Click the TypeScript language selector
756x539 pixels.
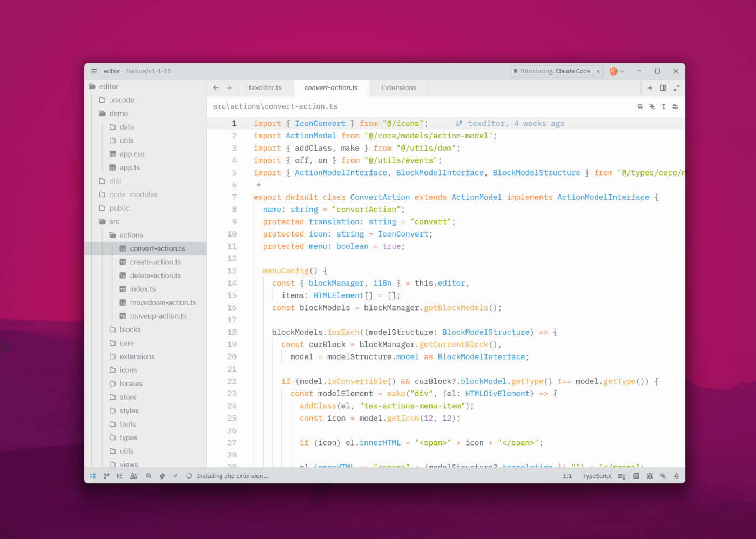pyautogui.click(x=597, y=476)
